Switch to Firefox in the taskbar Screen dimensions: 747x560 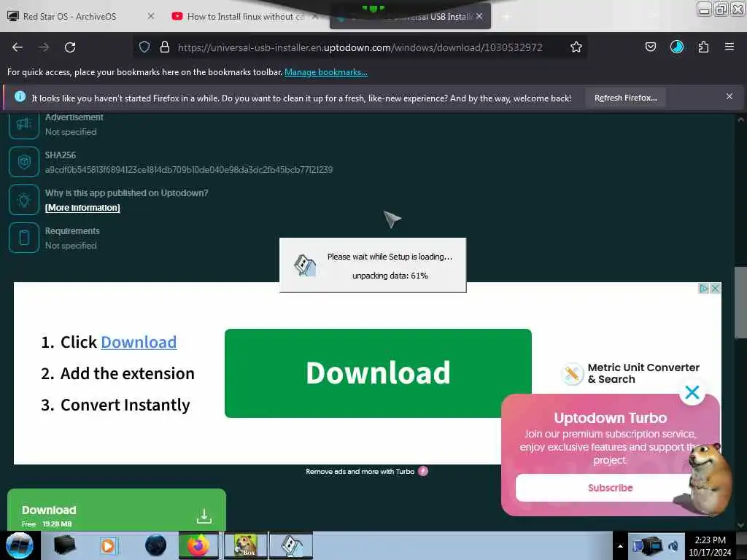point(198,545)
